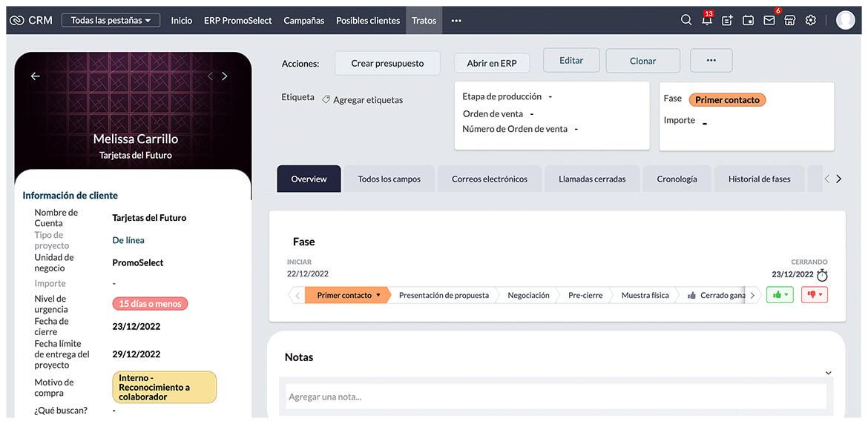
Task: Open red thumbs-down lost dropdown
Action: point(815,294)
